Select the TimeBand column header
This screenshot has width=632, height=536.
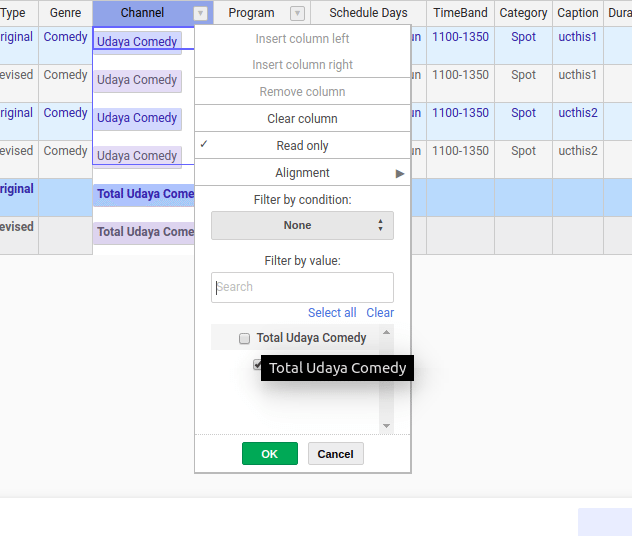460,13
